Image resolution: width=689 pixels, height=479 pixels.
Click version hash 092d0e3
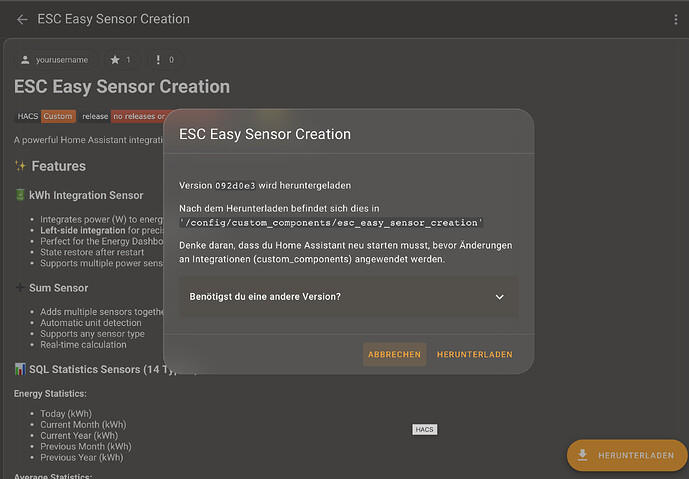pyautogui.click(x=235, y=185)
